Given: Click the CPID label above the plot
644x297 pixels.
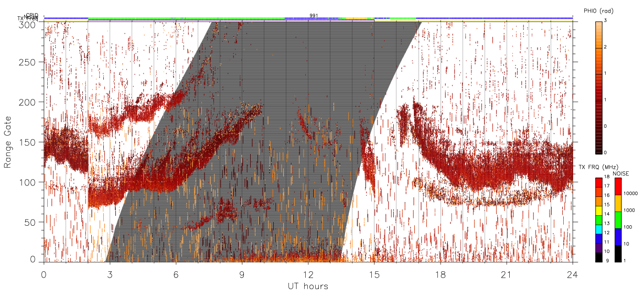Looking at the screenshot, I should point(31,16).
